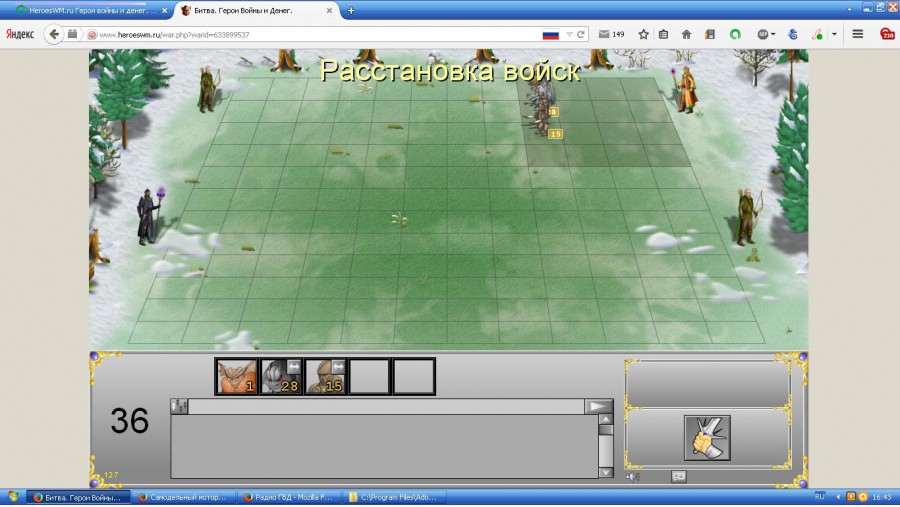900x507 pixels.
Task: Click the fifth empty army slot
Action: [x=414, y=377]
